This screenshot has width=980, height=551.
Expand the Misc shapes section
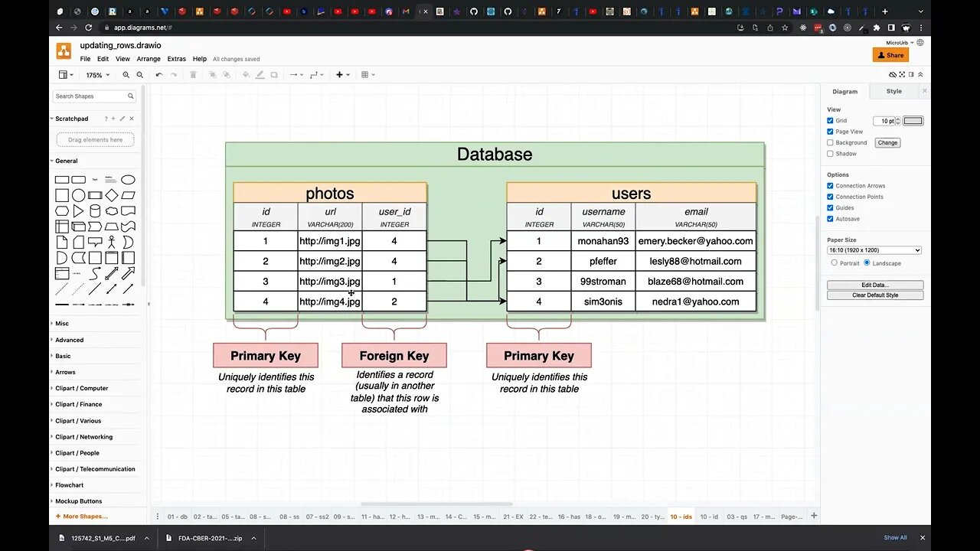[62, 324]
